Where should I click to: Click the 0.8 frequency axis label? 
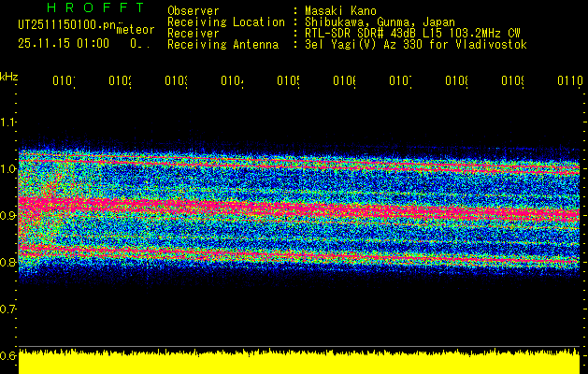[x=8, y=262]
